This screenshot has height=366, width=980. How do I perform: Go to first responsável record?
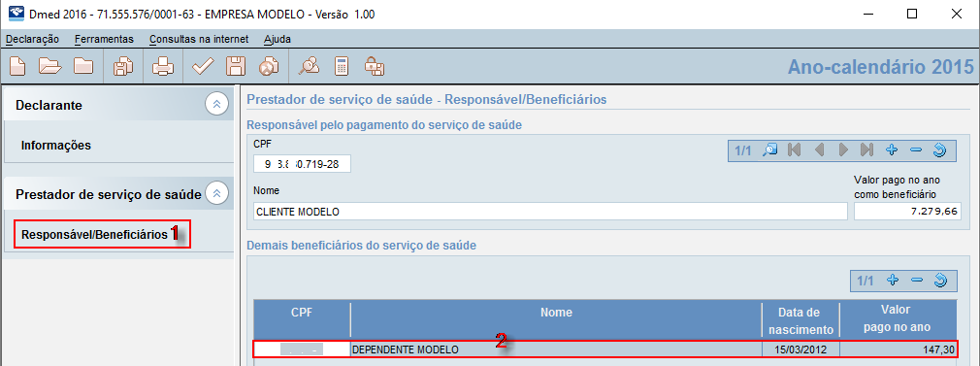tap(795, 150)
